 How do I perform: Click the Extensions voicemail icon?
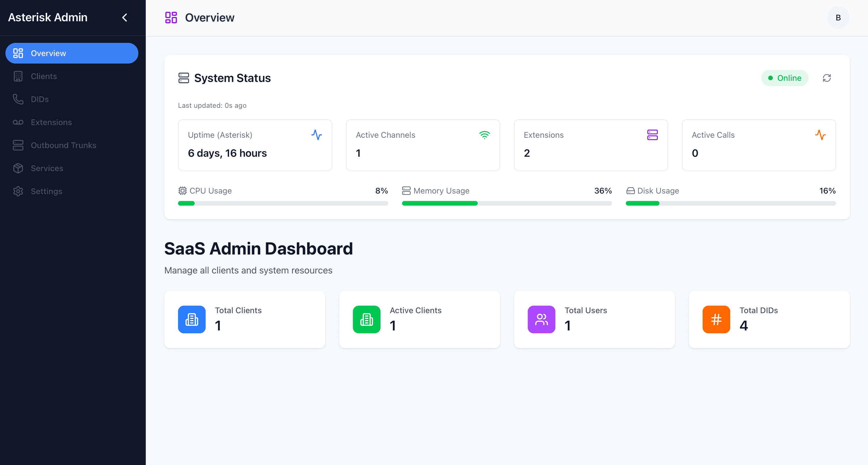(18, 122)
